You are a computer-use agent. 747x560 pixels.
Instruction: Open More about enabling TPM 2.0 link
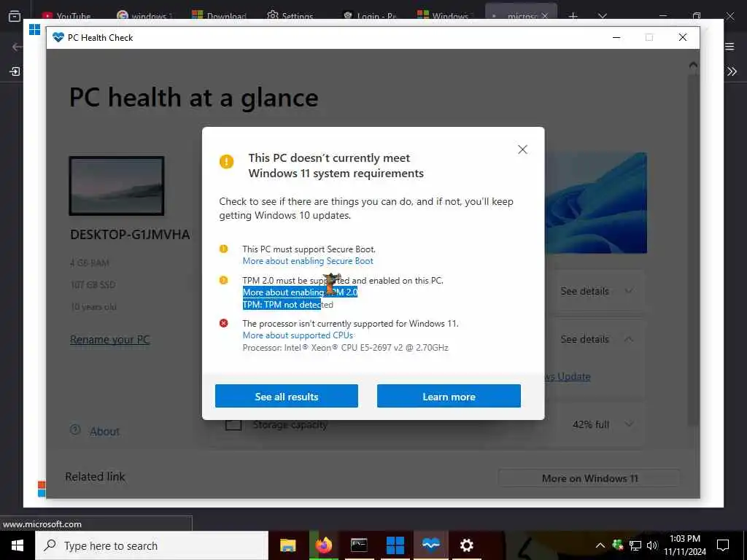point(300,292)
